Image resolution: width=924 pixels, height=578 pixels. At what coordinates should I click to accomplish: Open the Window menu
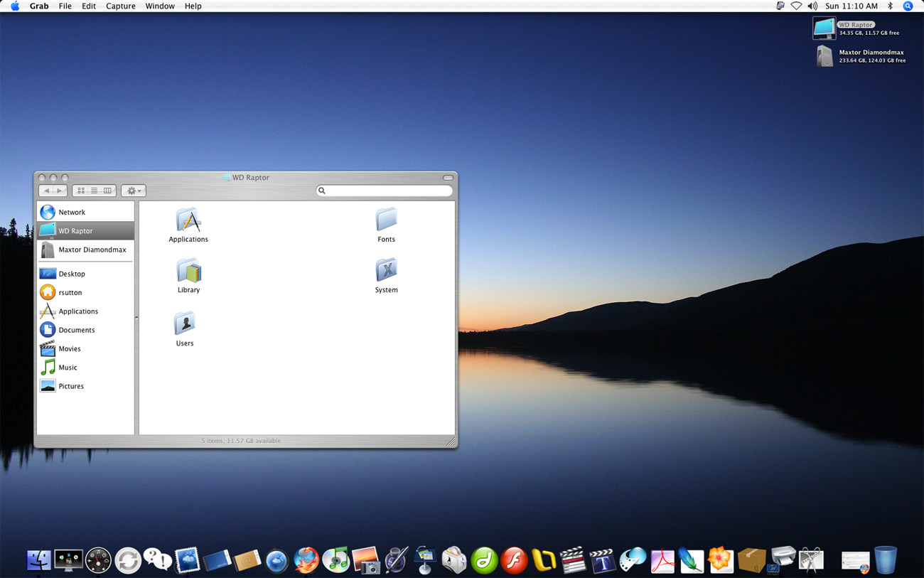pyautogui.click(x=160, y=6)
